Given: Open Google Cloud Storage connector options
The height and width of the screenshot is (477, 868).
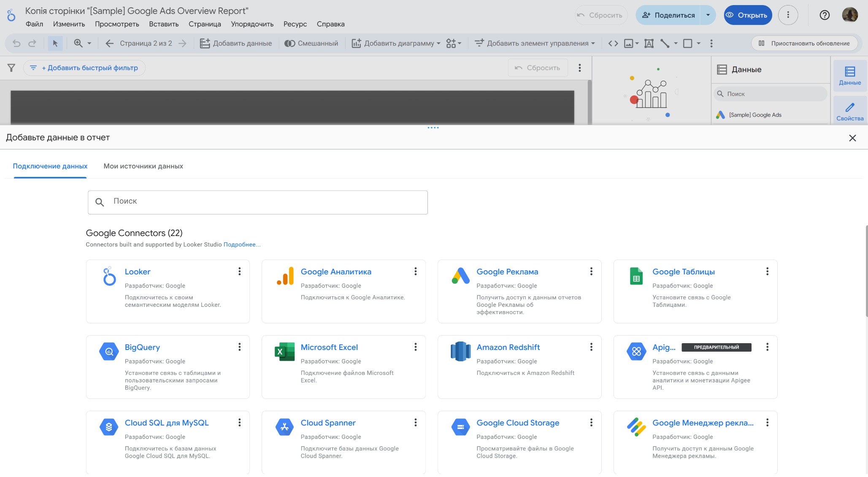Looking at the screenshot, I should coord(592,423).
